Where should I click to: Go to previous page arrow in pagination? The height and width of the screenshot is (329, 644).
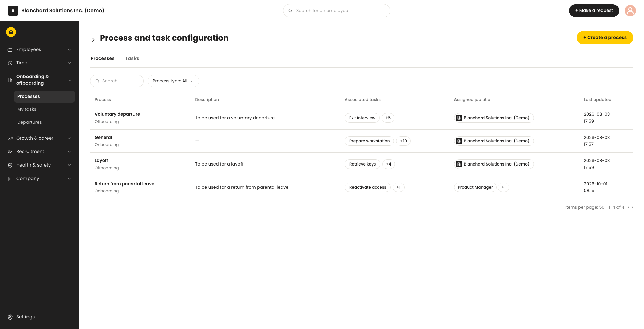(629, 207)
